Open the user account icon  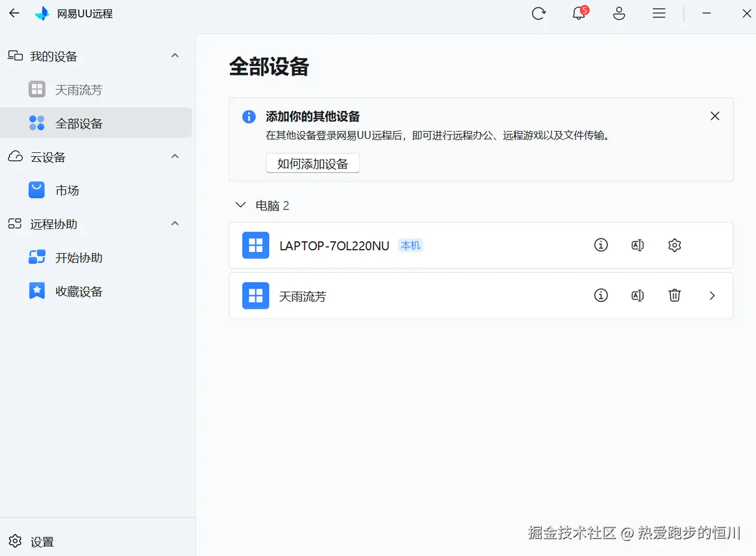point(618,13)
